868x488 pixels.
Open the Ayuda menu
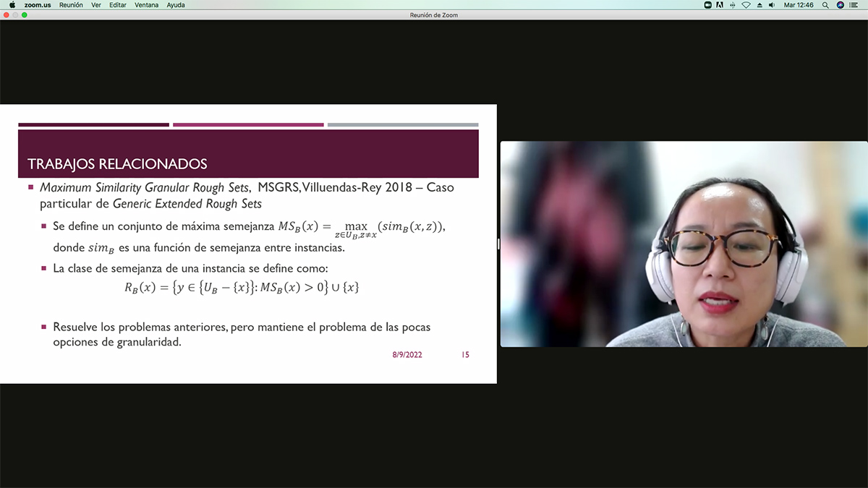point(176,4)
